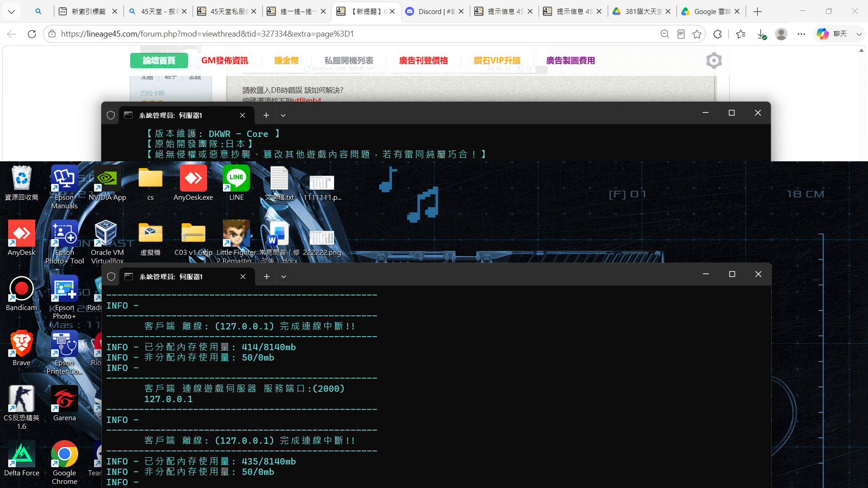Open the Recycle Bin desktop icon

(x=21, y=183)
